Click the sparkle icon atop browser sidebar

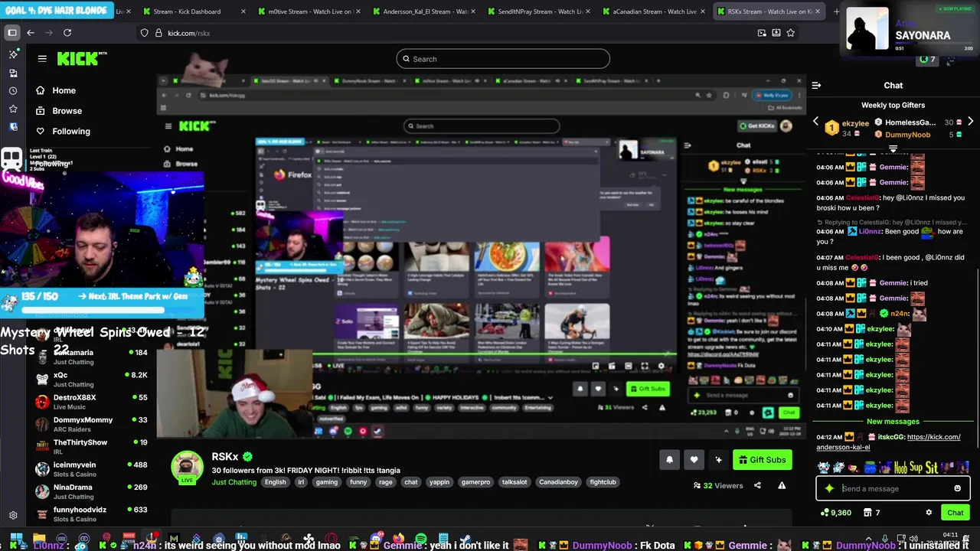click(x=13, y=54)
